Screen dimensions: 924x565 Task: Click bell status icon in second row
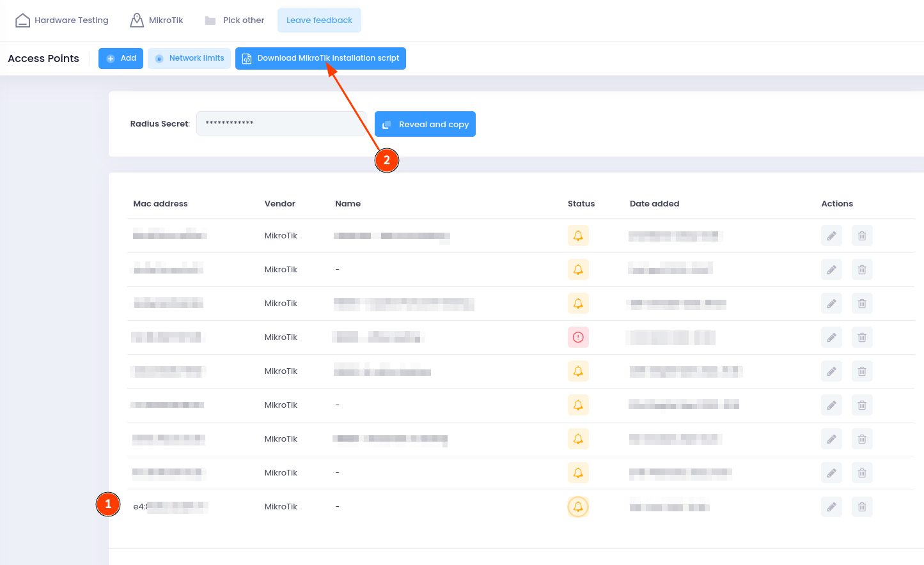click(578, 270)
